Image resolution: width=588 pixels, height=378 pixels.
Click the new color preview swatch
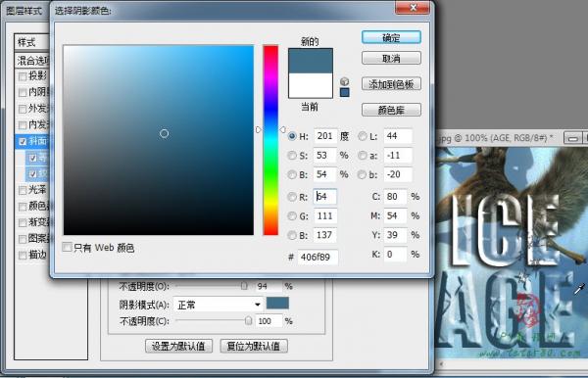[310, 61]
